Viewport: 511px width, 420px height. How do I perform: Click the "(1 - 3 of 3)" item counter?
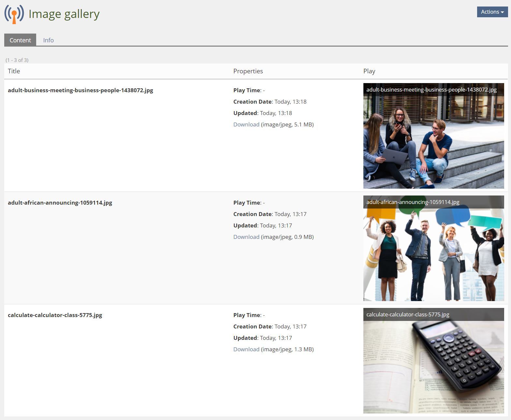pos(17,60)
